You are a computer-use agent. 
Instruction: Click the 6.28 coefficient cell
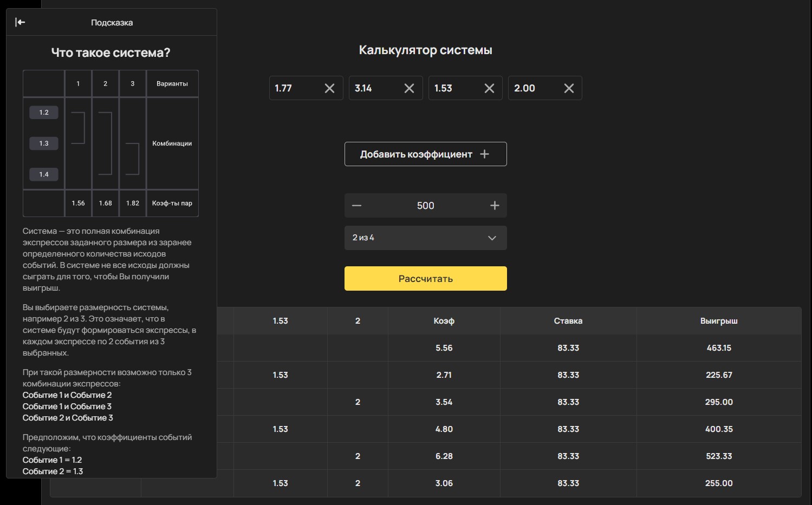pos(444,456)
